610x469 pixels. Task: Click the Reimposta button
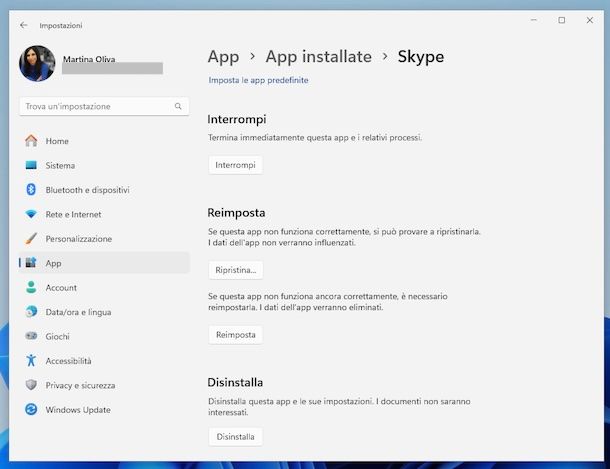[236, 335]
